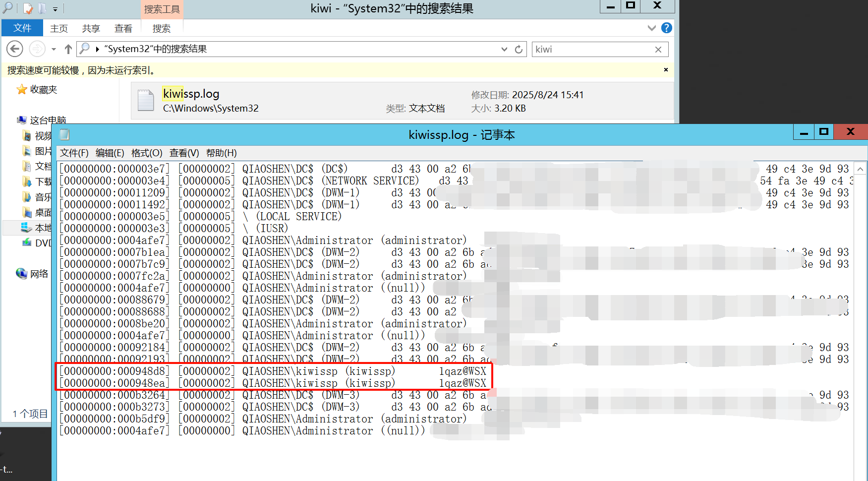Clear the kiwi search box with X
The width and height of the screenshot is (868, 481).
tap(658, 50)
